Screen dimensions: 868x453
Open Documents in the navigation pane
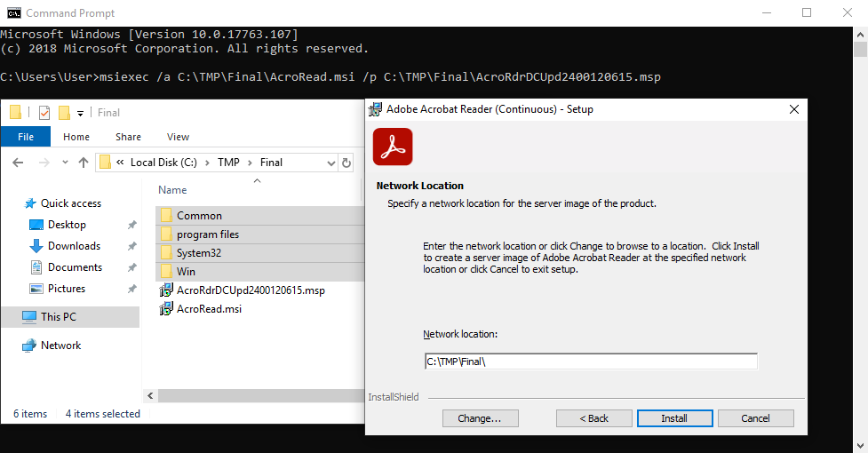(75, 267)
